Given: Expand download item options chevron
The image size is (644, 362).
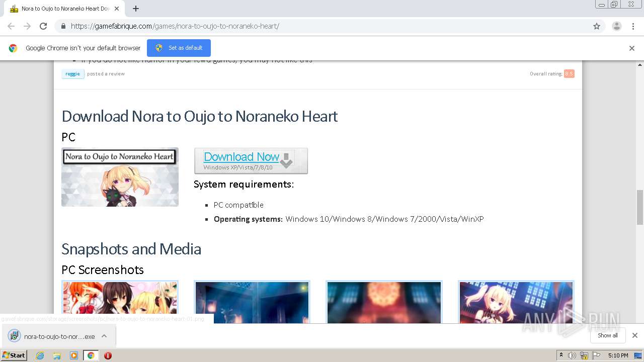Looking at the screenshot, I should pyautogui.click(x=104, y=336).
